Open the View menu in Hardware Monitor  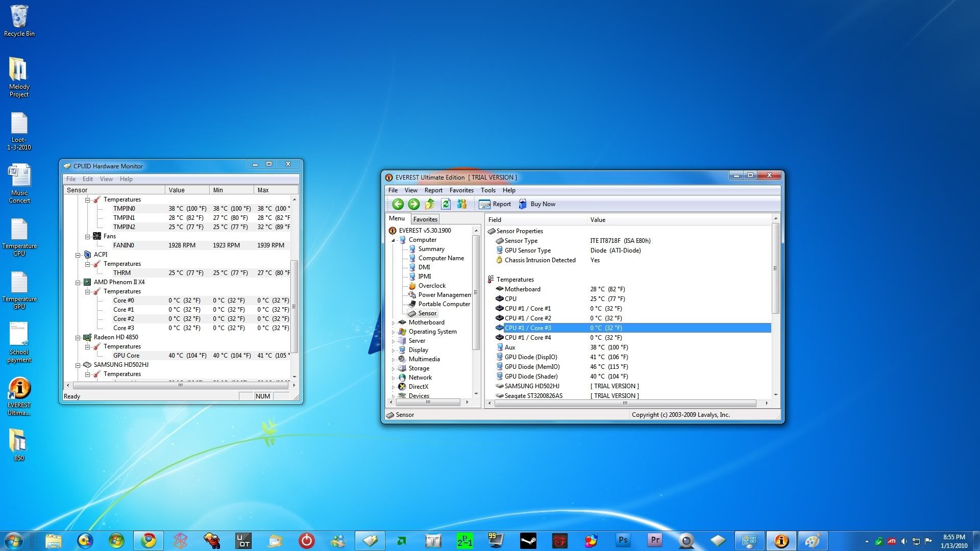coord(106,179)
